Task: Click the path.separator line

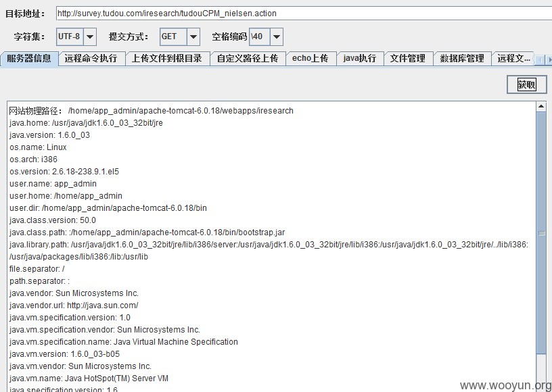Action: click(x=39, y=281)
